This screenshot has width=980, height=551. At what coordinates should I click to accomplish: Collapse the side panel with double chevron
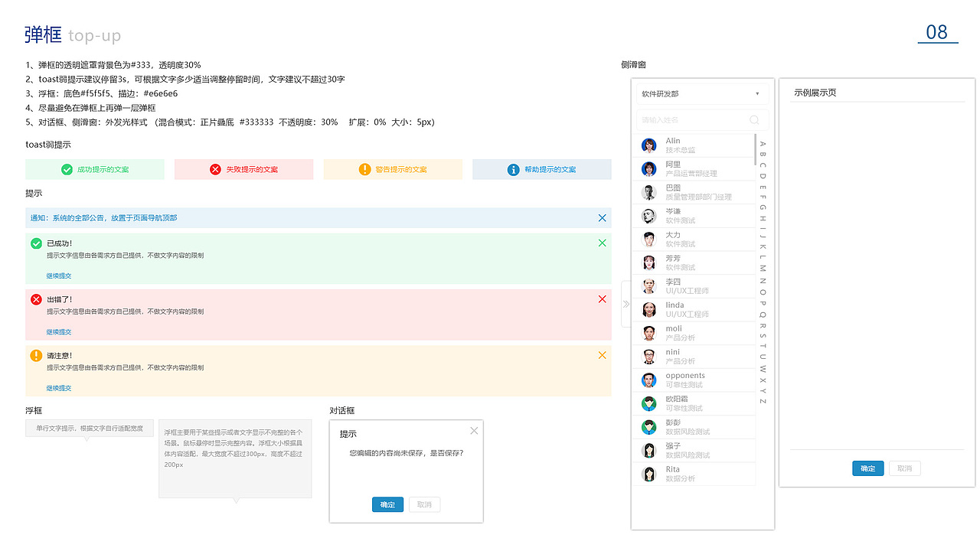tap(626, 304)
